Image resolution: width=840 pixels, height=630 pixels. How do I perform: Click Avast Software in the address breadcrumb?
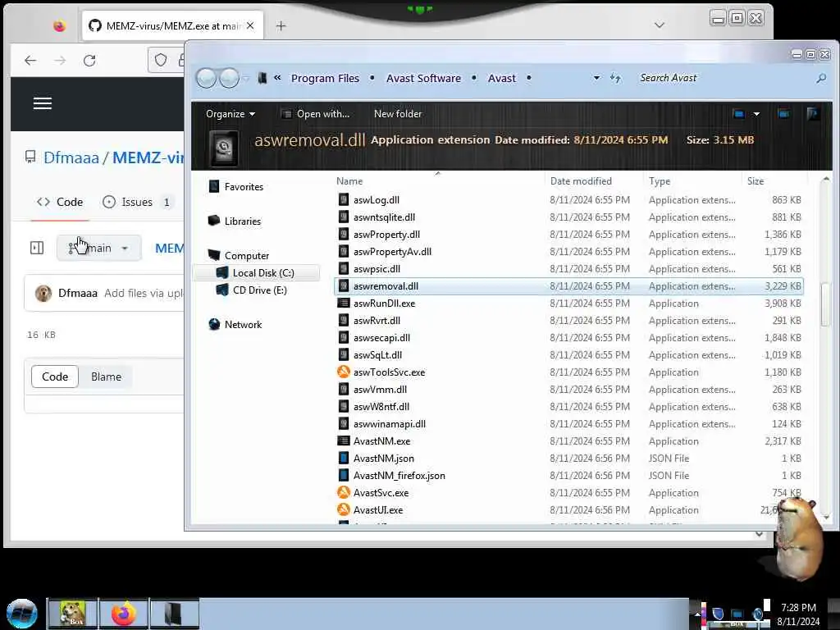[x=424, y=78]
